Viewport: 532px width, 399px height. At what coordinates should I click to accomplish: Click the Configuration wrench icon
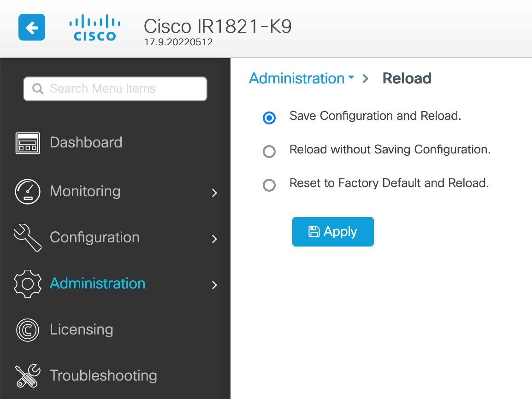[28, 238]
